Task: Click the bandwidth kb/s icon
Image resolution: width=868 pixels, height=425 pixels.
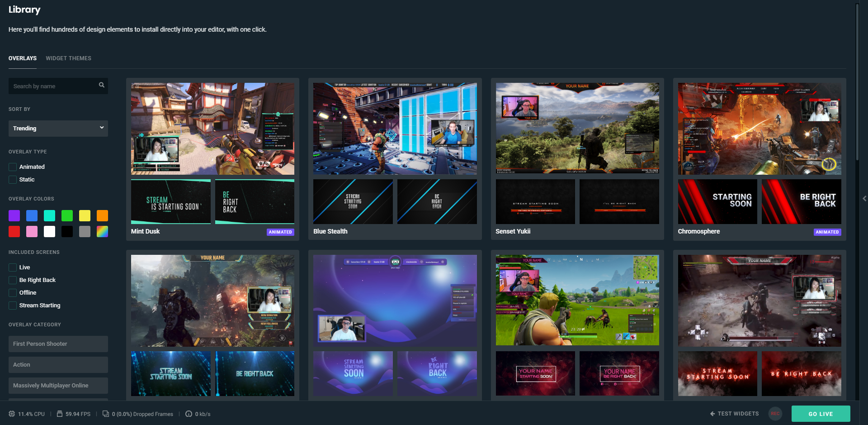Action: coord(189,414)
